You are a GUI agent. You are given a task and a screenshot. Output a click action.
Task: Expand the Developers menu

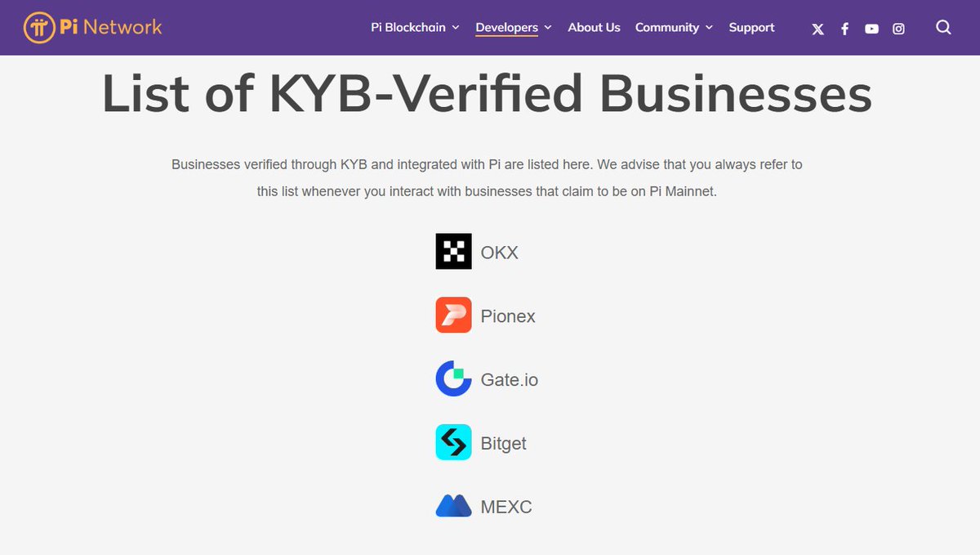tap(514, 27)
